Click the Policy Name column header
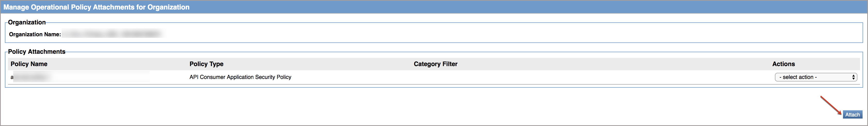 point(29,64)
